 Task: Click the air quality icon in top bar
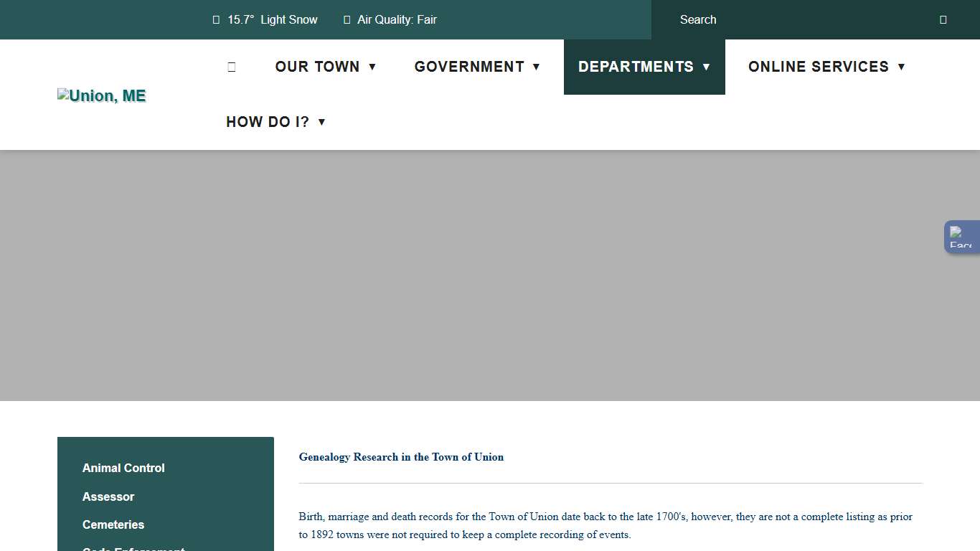[x=347, y=20]
